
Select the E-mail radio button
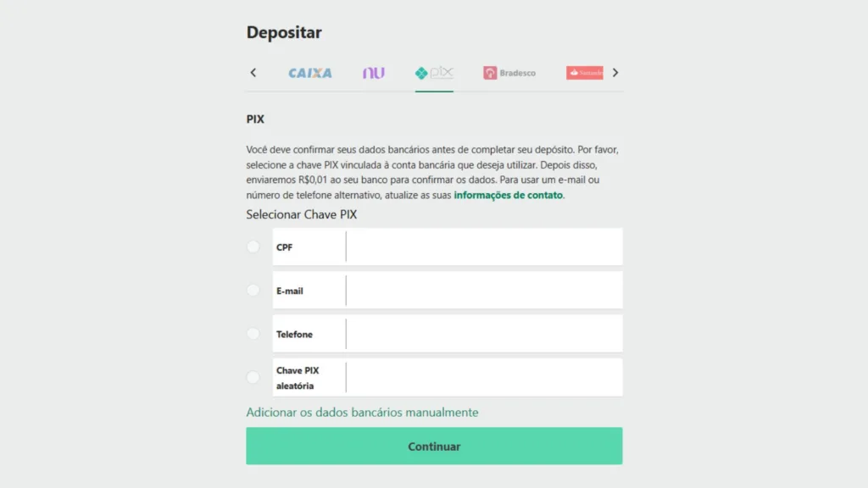[253, 290]
